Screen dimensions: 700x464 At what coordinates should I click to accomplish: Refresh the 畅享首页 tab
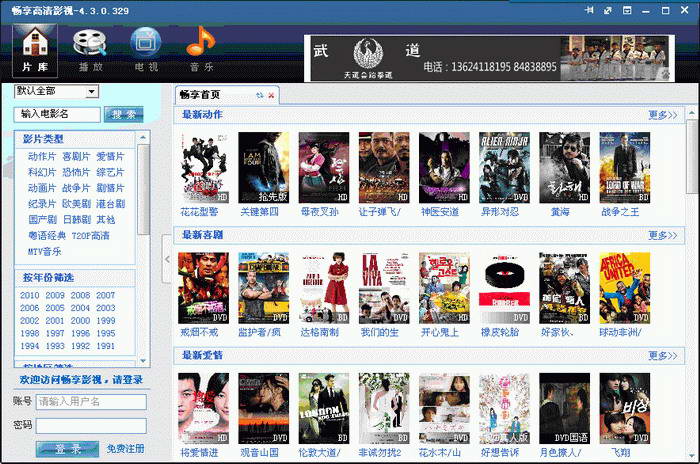pos(260,95)
